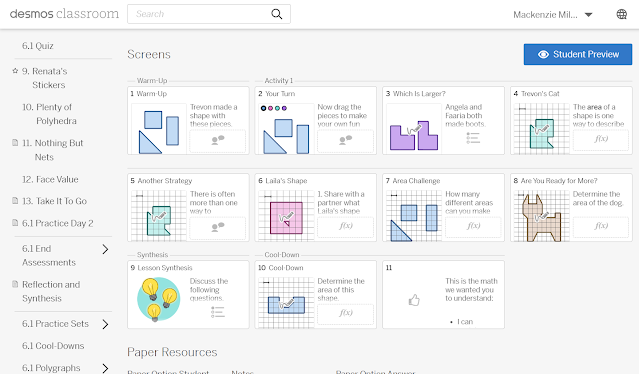Screen dimensions: 639x374
Task: Expand 6.1 Practice Sets chevron
Action: (105, 324)
